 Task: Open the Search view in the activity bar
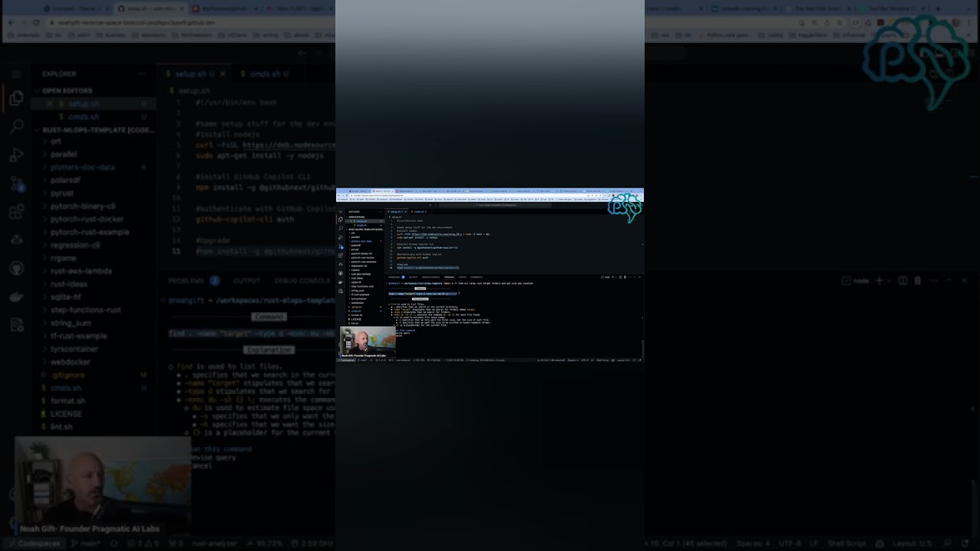coord(341,228)
